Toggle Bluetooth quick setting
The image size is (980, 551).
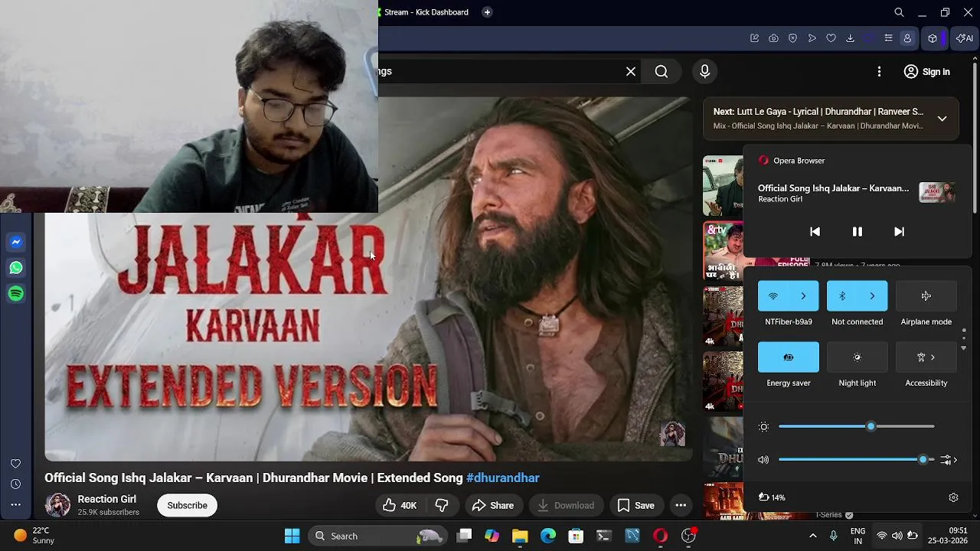[x=842, y=296]
